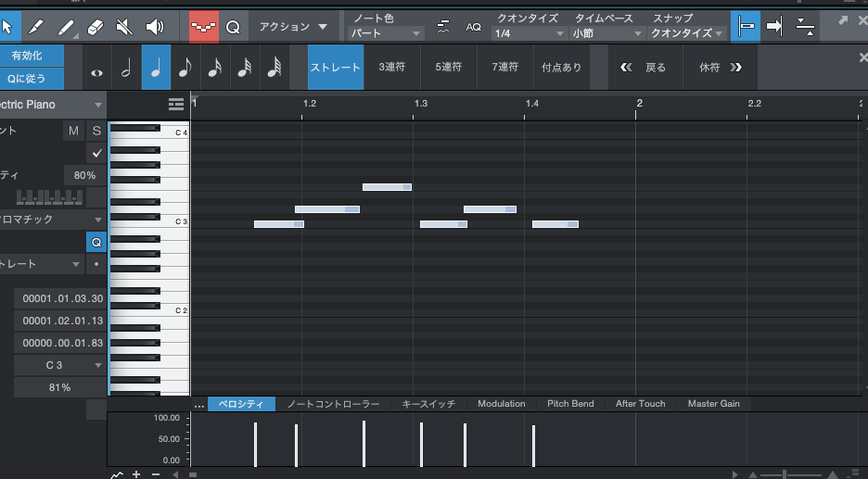Open the キースイッチ tab
The width and height of the screenshot is (868, 479).
428,404
